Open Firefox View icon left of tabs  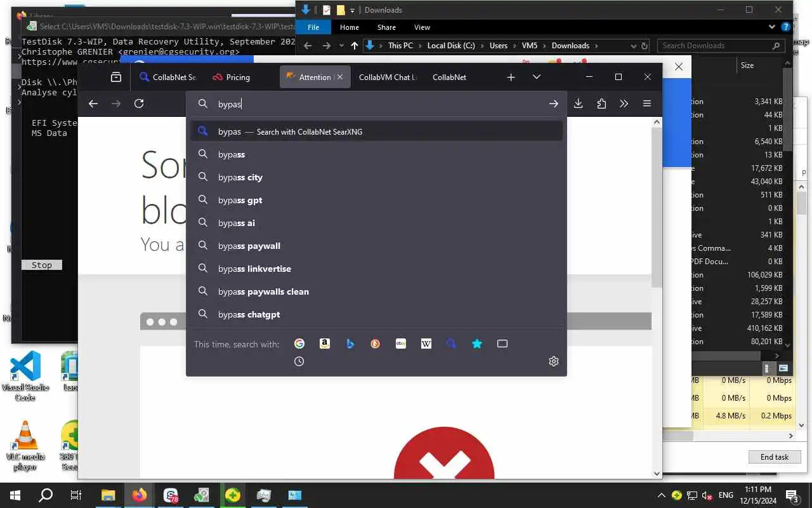tap(116, 77)
